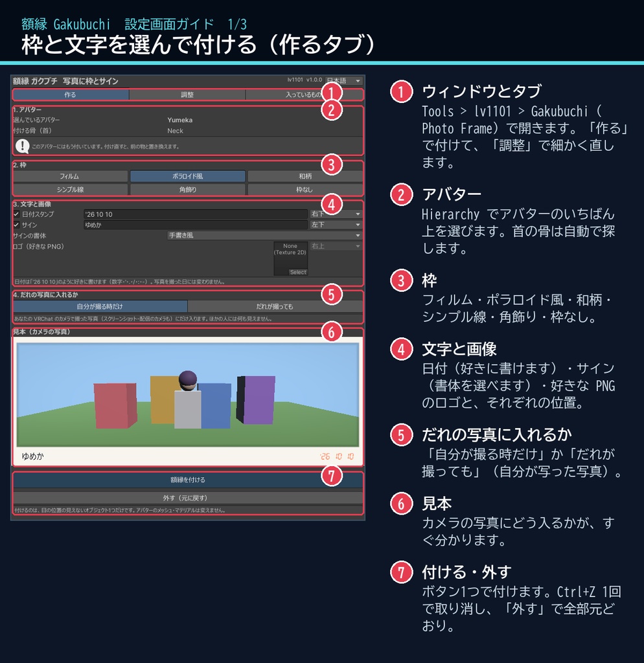This screenshot has width=644, height=663.
Task: Open the 調整 tab
Action: pyautogui.click(x=187, y=95)
